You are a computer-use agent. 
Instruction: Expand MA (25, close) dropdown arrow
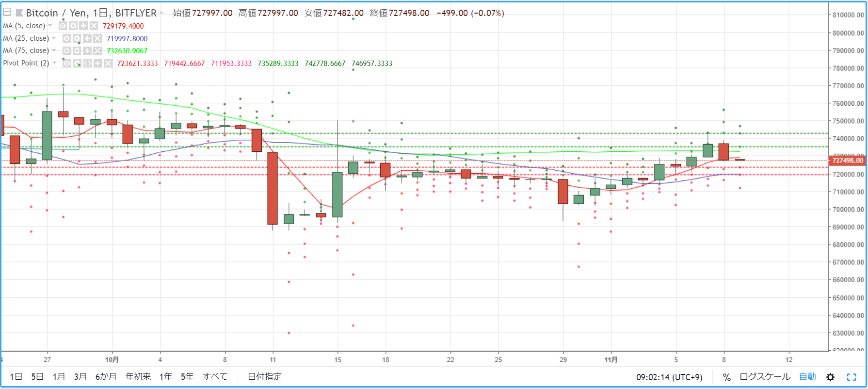[54, 38]
